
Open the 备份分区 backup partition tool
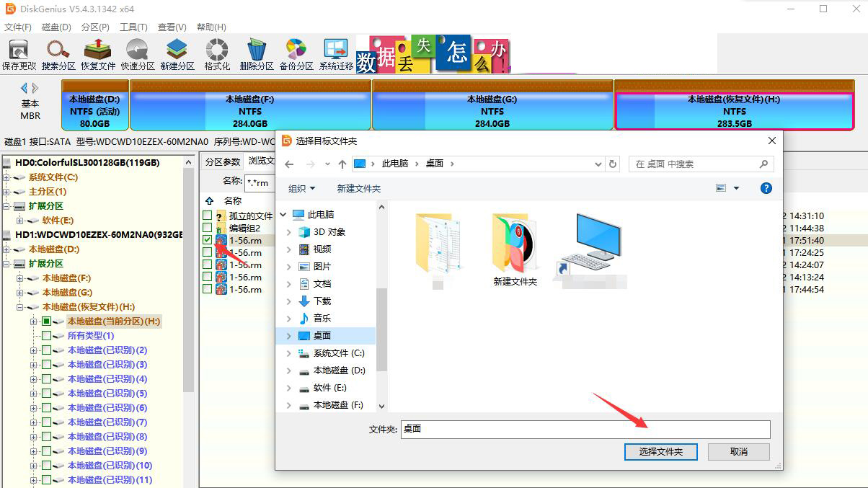[x=296, y=54]
